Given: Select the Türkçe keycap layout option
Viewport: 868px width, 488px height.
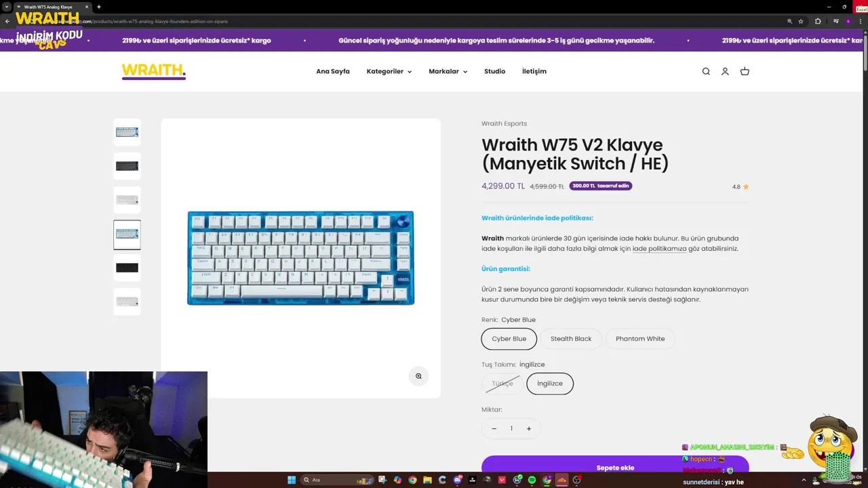Looking at the screenshot, I should click(502, 384).
